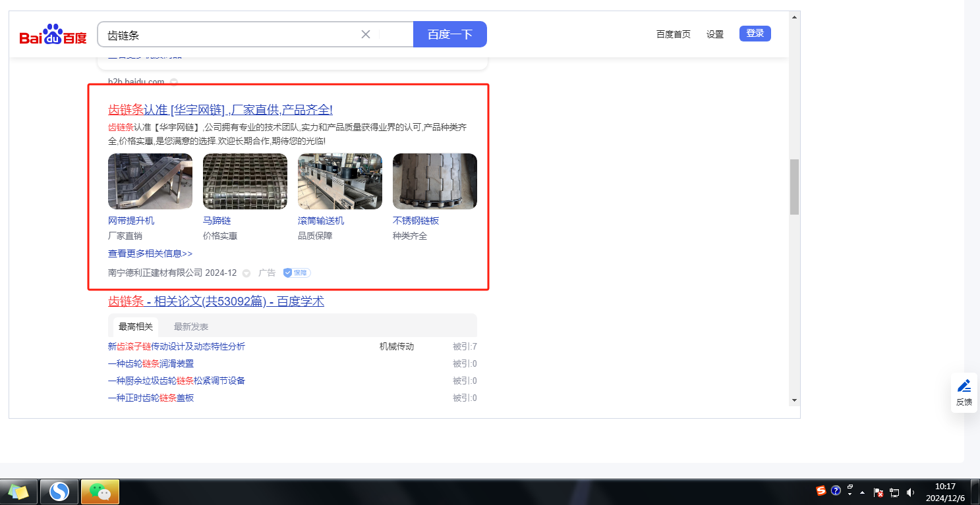980x505 pixels.
Task: Click the Baidu logo
Action: 53,35
